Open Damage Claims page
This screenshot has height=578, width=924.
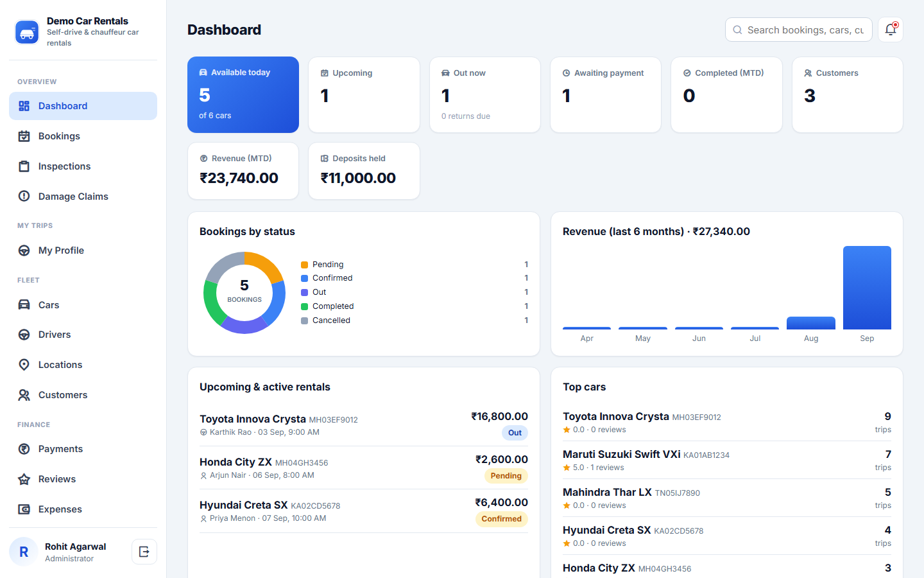click(83, 197)
